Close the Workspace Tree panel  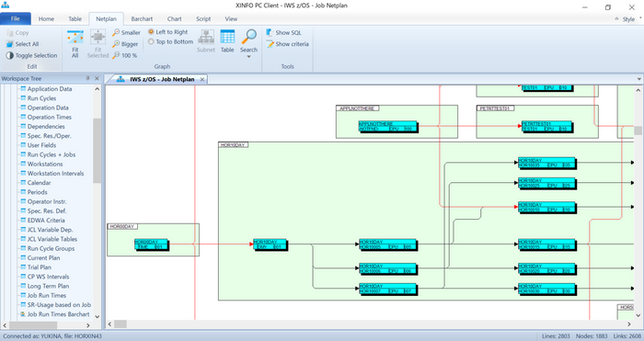97,78
